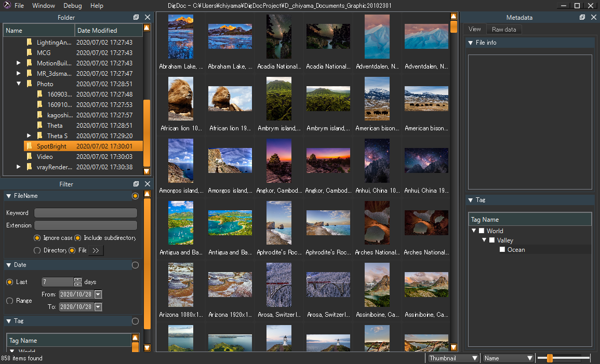Toggle Include subdirectory option
The width and height of the screenshot is (600, 364).
tap(78, 238)
